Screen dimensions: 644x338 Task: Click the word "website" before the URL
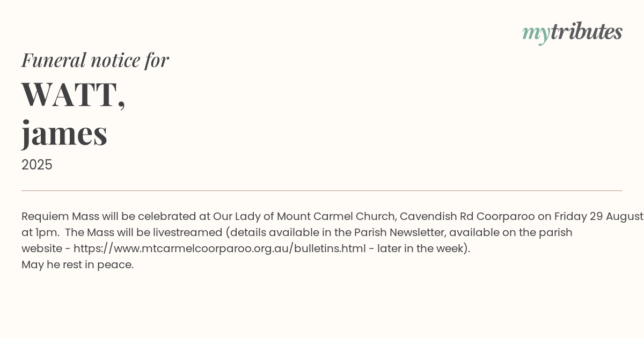click(x=42, y=248)
